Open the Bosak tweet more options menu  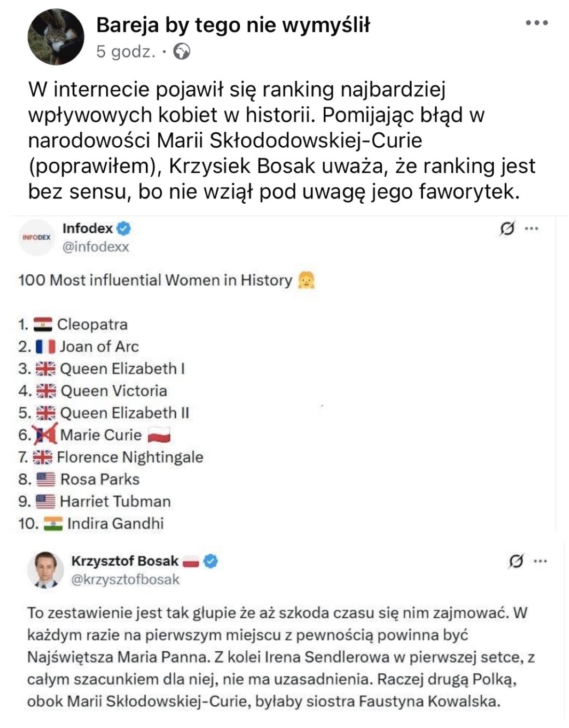tap(541, 561)
